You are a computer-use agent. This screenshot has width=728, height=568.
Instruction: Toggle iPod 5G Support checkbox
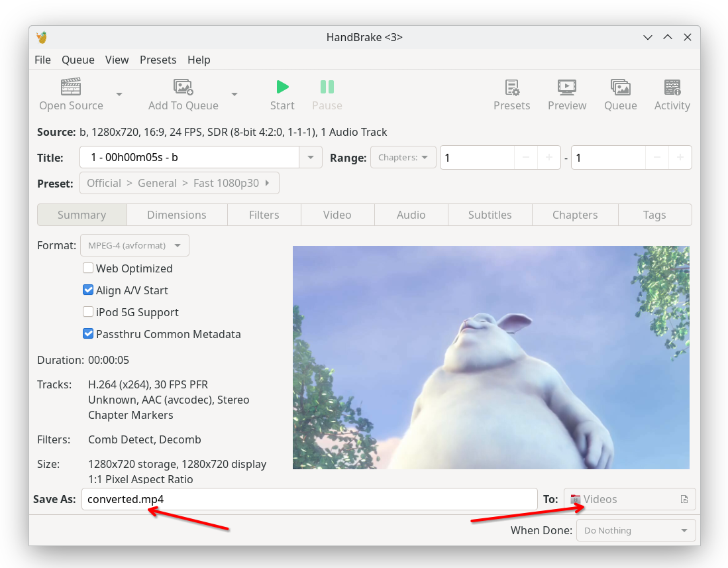click(x=88, y=312)
